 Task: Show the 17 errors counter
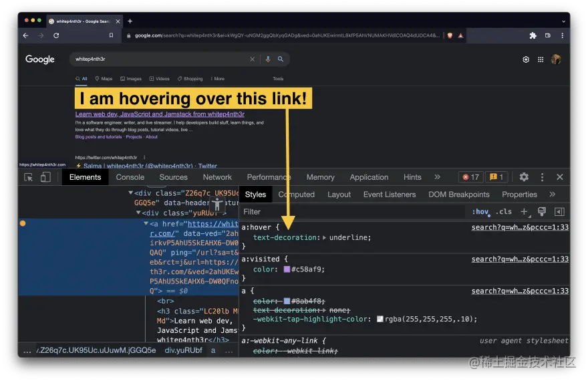(470, 177)
